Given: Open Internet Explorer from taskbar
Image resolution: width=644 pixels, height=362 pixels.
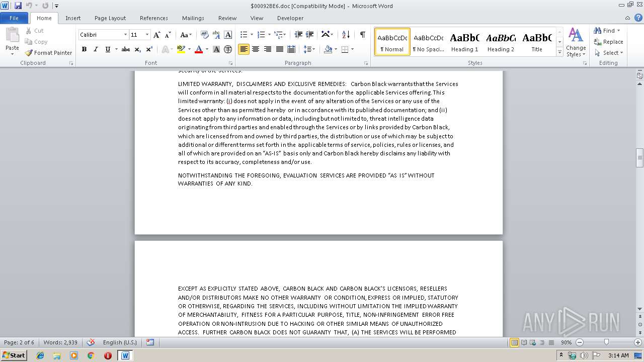Looking at the screenshot, I should (x=40, y=355).
